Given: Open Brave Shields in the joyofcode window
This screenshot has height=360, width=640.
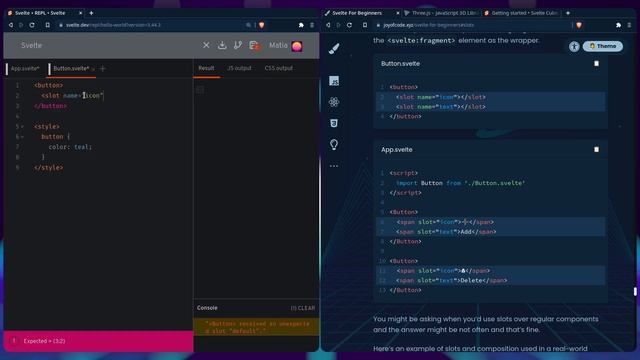Looking at the screenshot, I should tap(579, 25).
